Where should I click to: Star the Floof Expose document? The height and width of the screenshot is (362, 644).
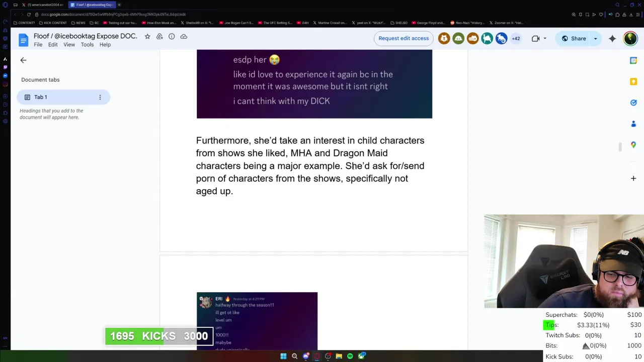pos(147,36)
